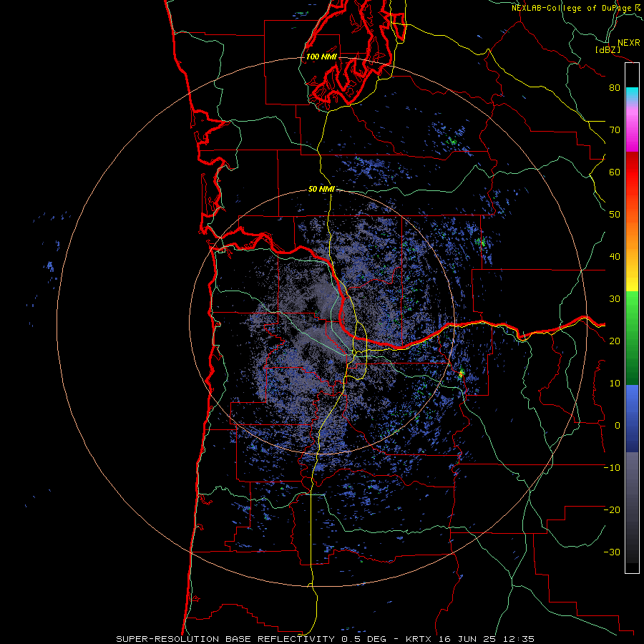Select the 0 dBZ scale value

[618, 426]
